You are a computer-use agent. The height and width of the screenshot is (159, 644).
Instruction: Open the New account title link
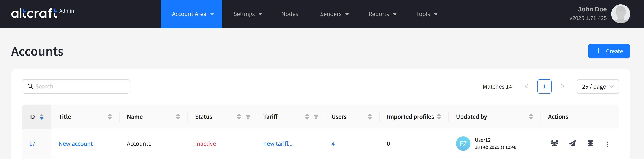tap(75, 144)
